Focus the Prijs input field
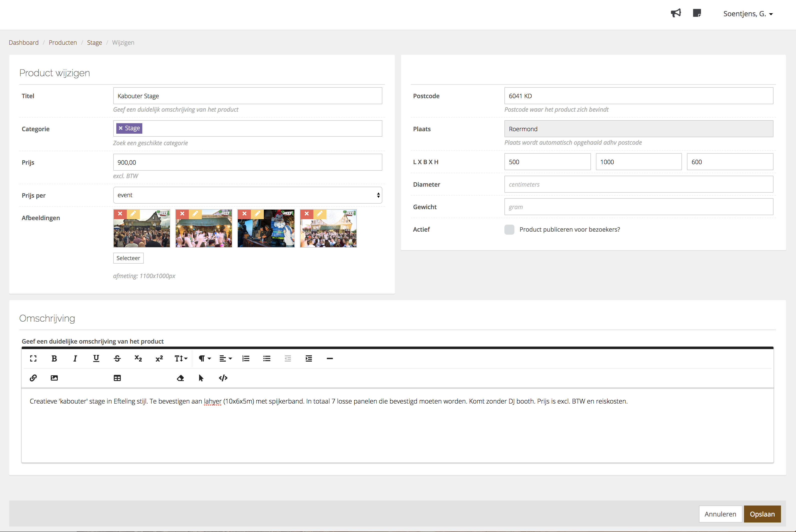The image size is (796, 532). point(248,162)
